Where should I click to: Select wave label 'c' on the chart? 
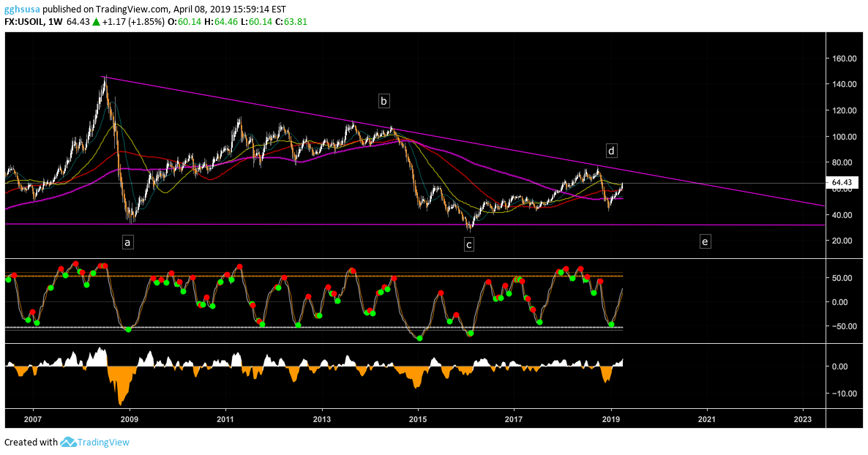point(469,244)
